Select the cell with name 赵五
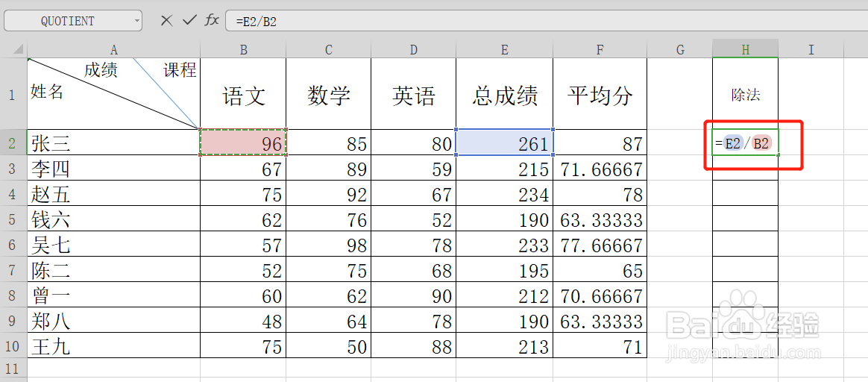Screen dimensions: 868x382 pyautogui.click(x=113, y=194)
